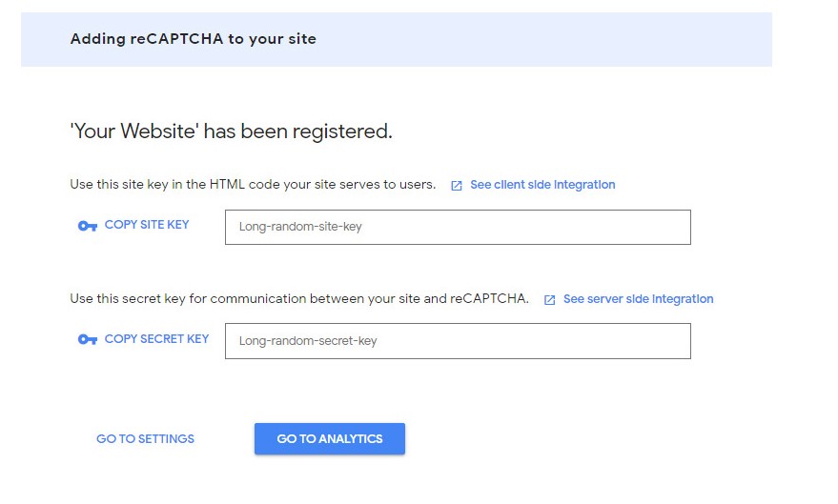The width and height of the screenshot is (838, 504).
Task: Click the key icon beside COPY SECRET KEY
Action: click(88, 339)
